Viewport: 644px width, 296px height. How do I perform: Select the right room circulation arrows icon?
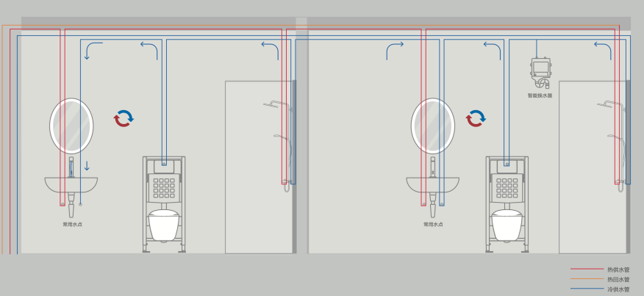(476, 118)
